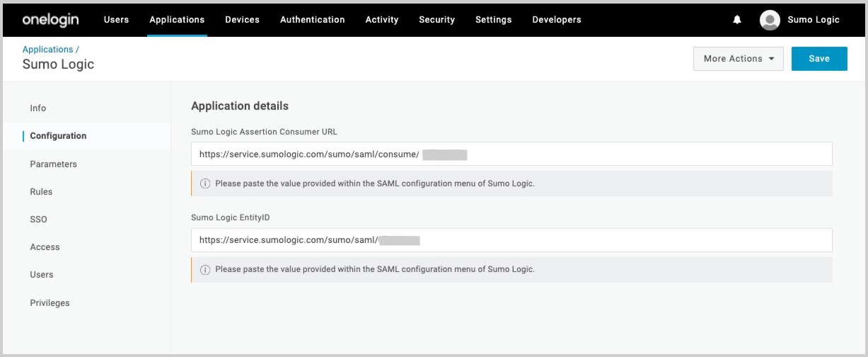The width and height of the screenshot is (868, 357).
Task: Select the Parameters sidebar tab
Action: pos(53,164)
